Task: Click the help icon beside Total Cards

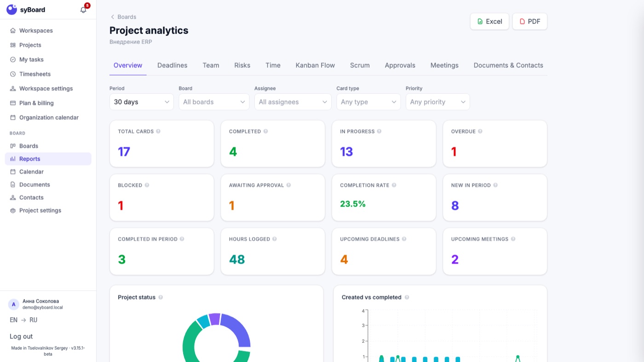Action: 158,132
